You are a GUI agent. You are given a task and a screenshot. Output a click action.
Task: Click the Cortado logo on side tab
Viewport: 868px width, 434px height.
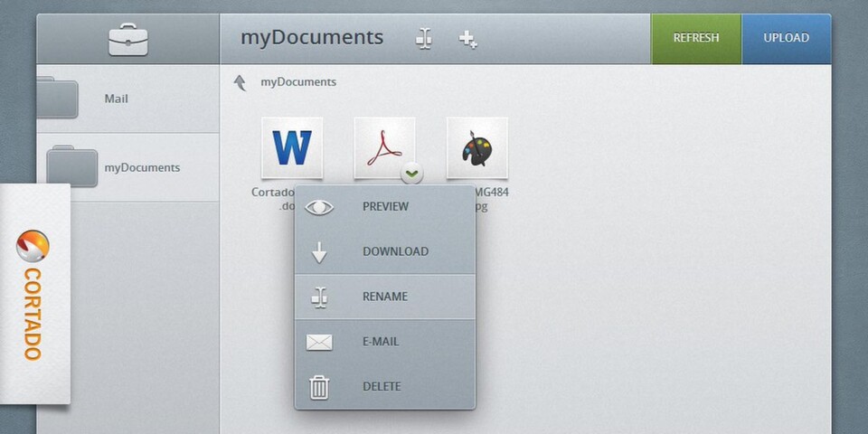pos(33,246)
